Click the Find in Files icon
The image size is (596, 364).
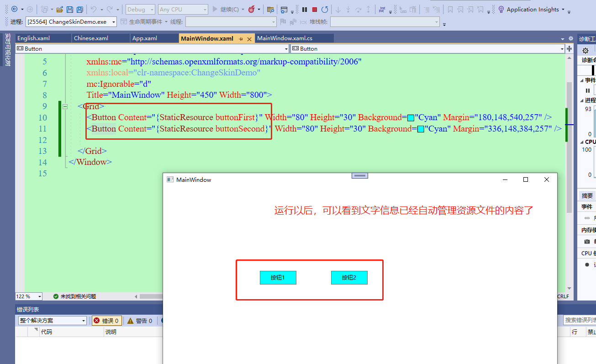point(270,9)
